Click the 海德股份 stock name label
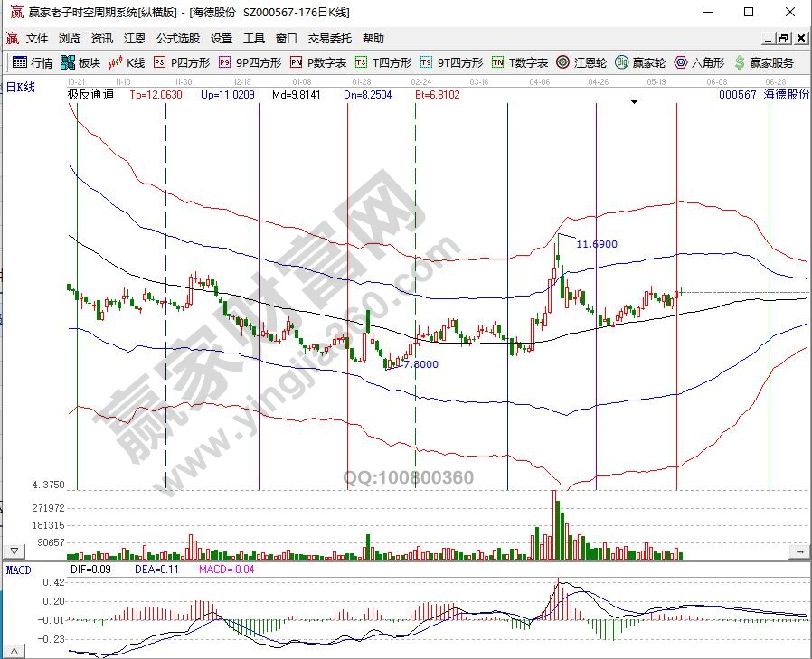 786,94
